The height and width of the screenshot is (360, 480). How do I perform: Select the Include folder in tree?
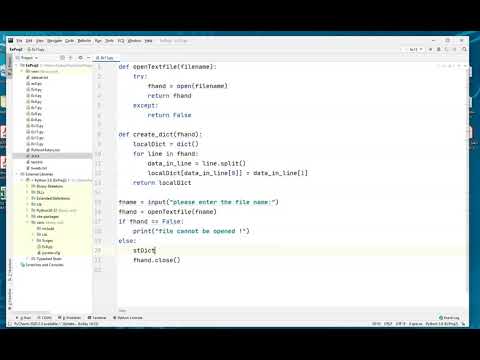coord(46,228)
